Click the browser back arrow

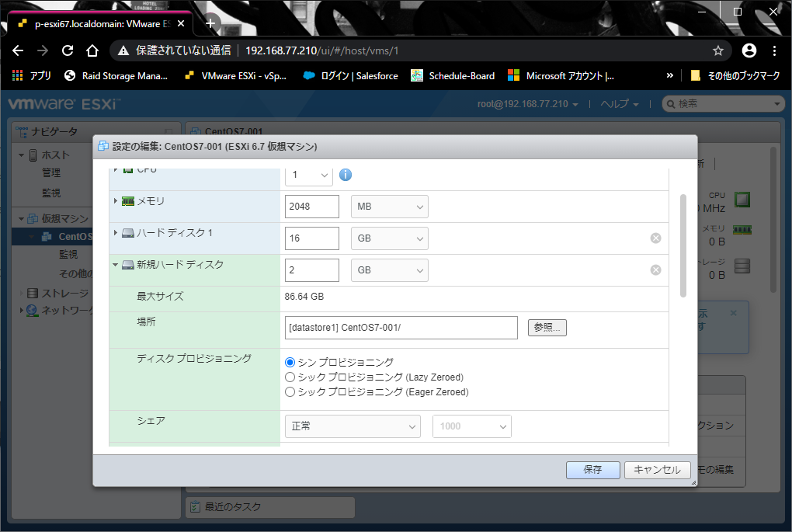[x=18, y=50]
